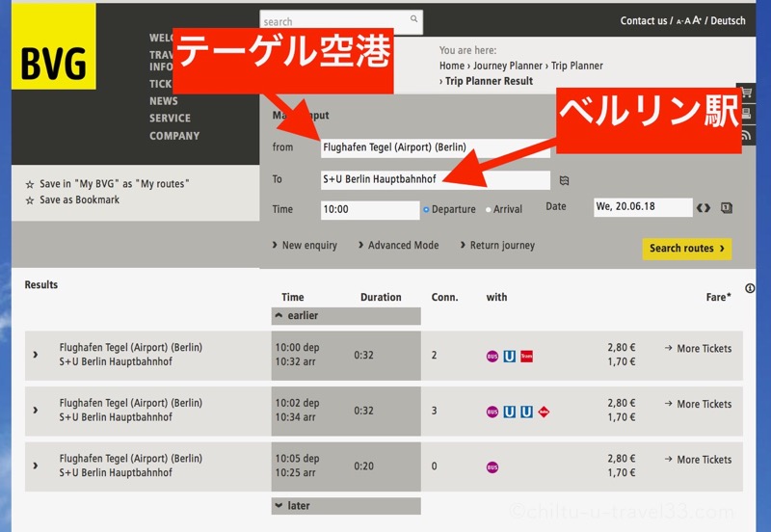Expand the 10:00 dep connection row
771x532 pixels.
point(36,355)
